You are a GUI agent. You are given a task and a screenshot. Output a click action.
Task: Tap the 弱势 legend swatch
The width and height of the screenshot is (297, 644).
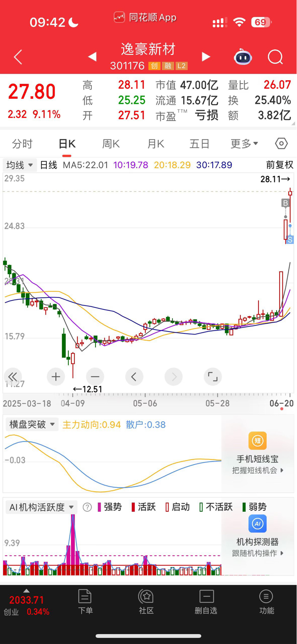244,507
